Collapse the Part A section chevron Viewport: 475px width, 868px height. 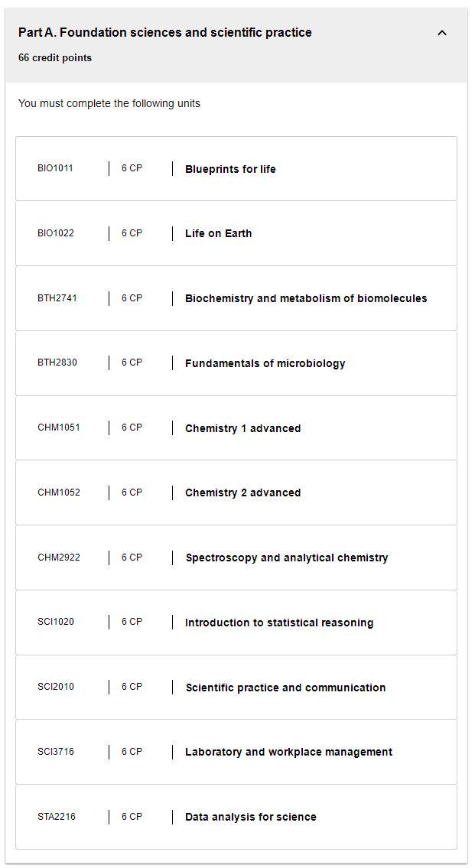pyautogui.click(x=442, y=33)
